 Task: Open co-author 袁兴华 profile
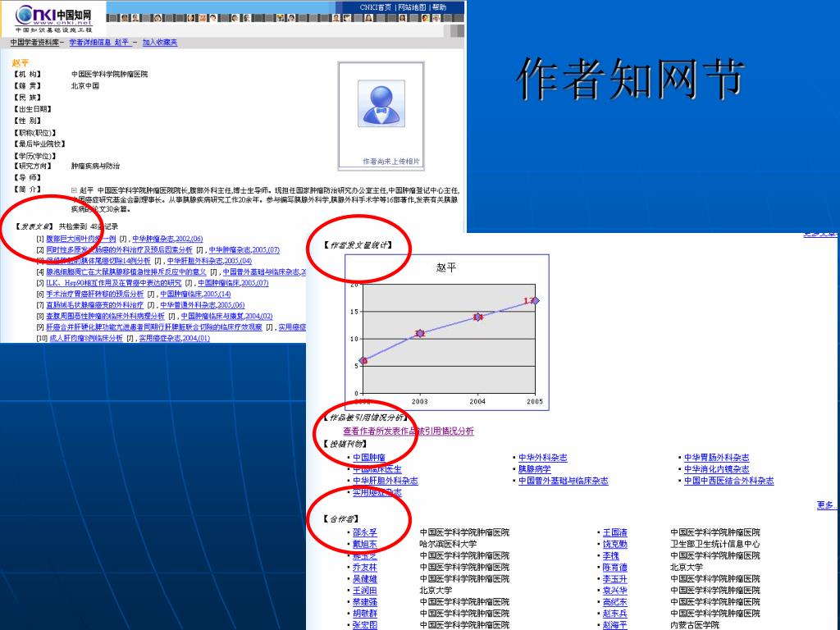615,590
